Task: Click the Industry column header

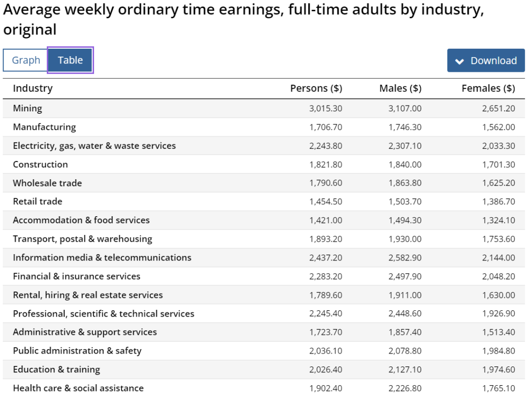Action: coord(33,88)
